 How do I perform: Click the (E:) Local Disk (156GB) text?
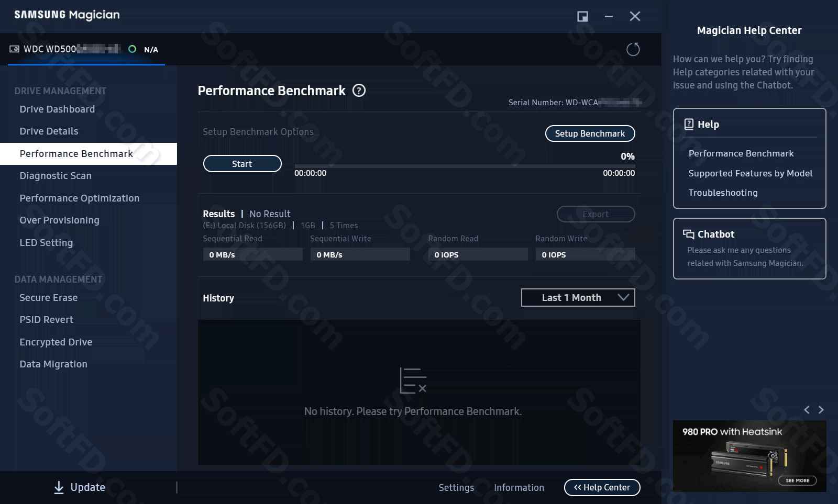click(x=245, y=226)
